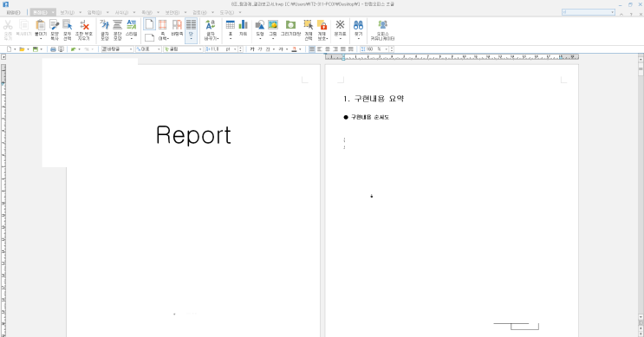The width and height of the screenshot is (644, 337).
Task: Expand the Paste (붙이기) dropdown arrow
Action: 40,39
